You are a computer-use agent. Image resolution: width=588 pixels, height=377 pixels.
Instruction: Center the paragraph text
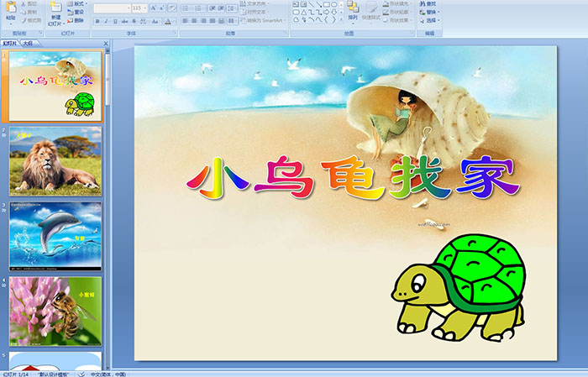[194, 21]
